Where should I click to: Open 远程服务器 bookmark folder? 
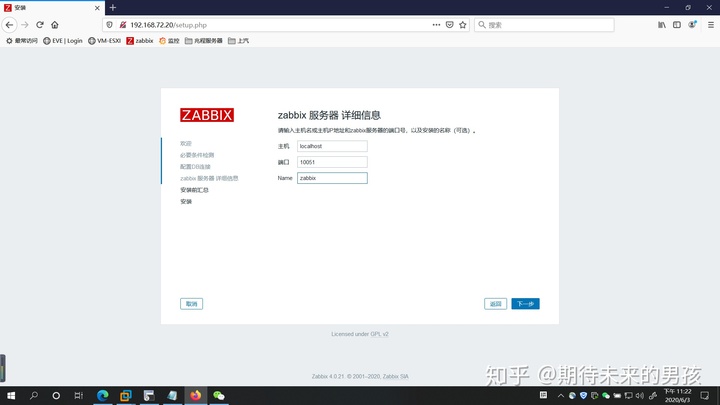(x=204, y=41)
